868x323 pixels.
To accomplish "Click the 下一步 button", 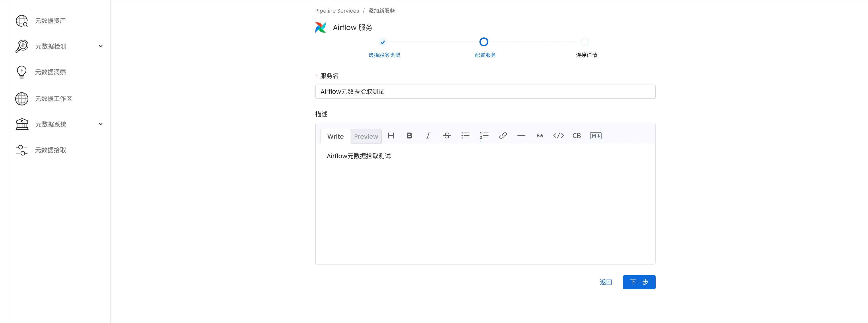I will (639, 282).
